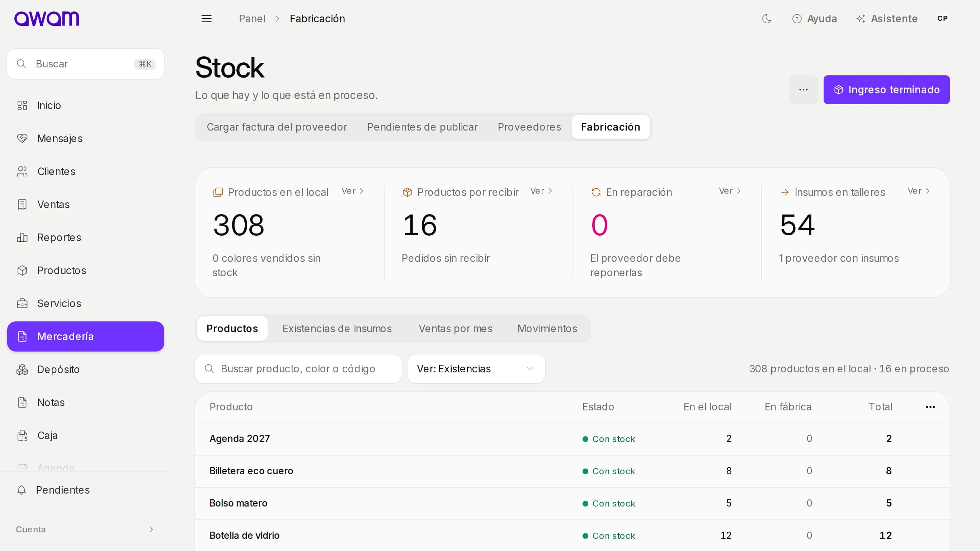980x551 pixels.
Task: Open the CP user avatar menu
Action: click(x=942, y=18)
